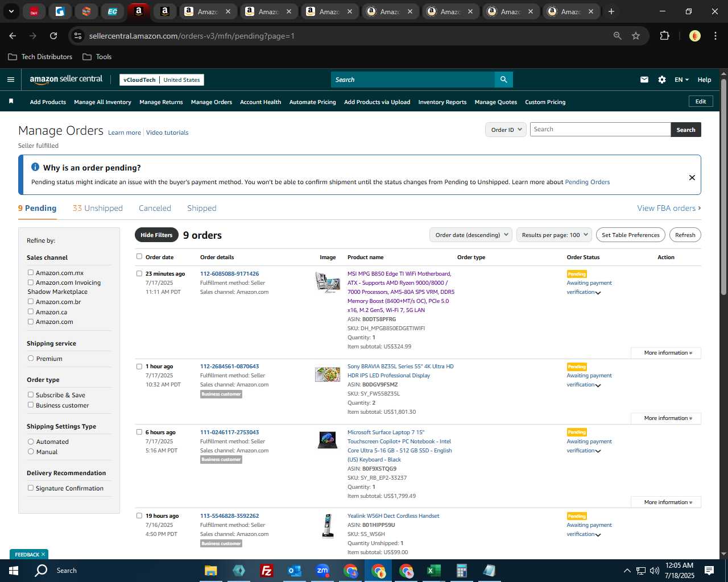Image resolution: width=728 pixels, height=582 pixels.
Task: Open the mail messages icon
Action: (644, 80)
